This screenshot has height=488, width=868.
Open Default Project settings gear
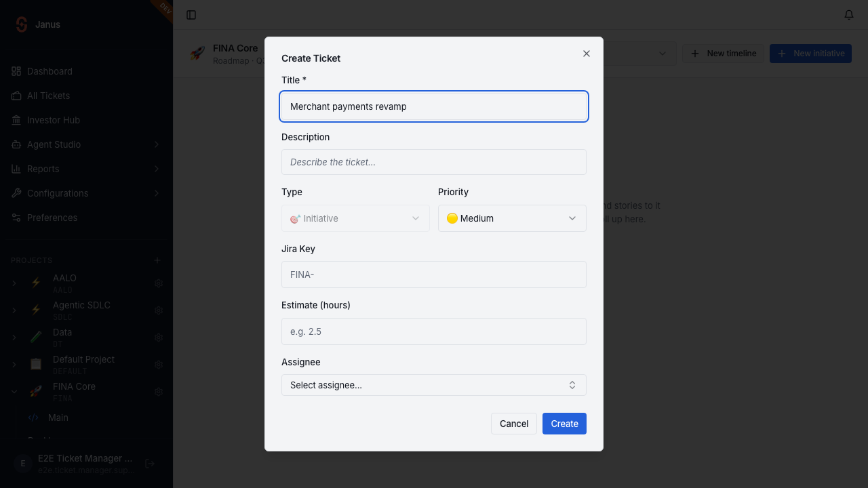point(159,365)
